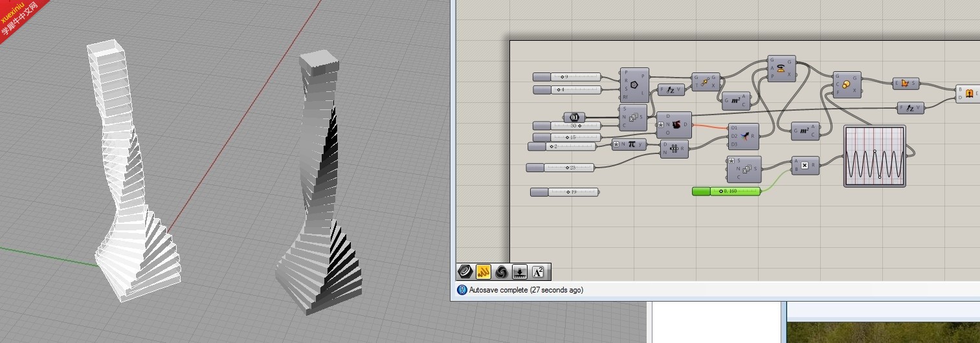Click the lower white grip on the Graph Mapper curve
Viewport: 980px width, 343px height.
tap(880, 177)
